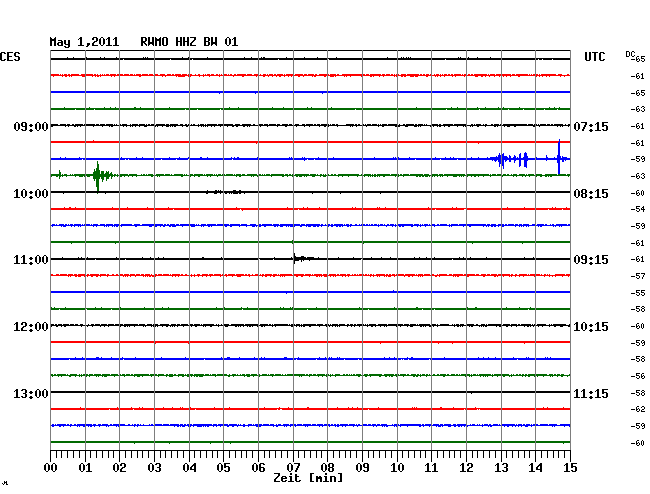Click the green seismic burst near minute 01
The height and width of the screenshot is (494, 650).
[x=102, y=176]
